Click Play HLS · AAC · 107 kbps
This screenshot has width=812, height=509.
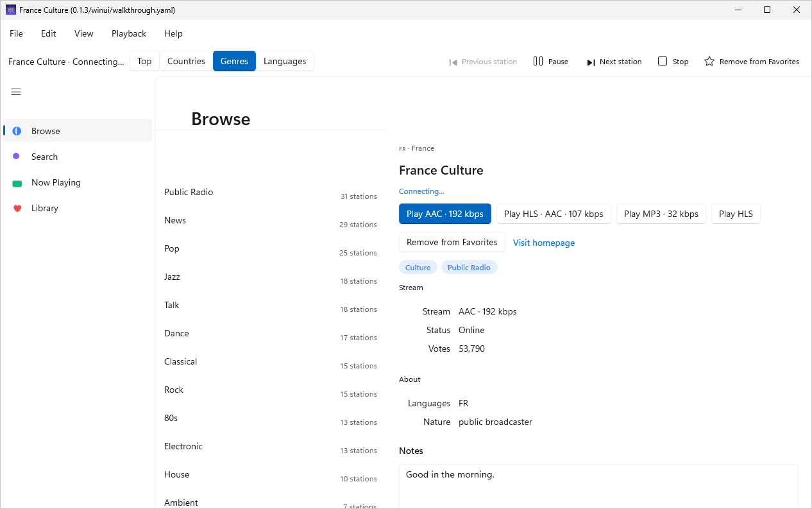point(554,214)
